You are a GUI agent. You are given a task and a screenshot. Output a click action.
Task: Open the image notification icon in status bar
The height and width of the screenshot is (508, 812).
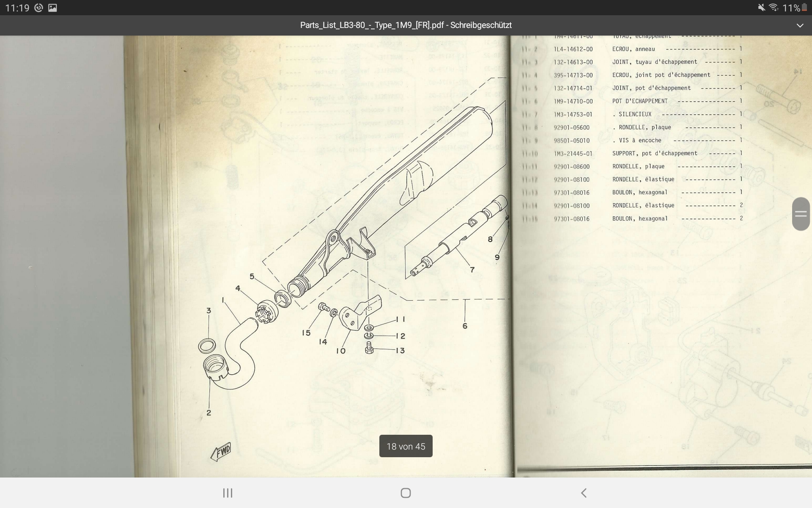52,8
